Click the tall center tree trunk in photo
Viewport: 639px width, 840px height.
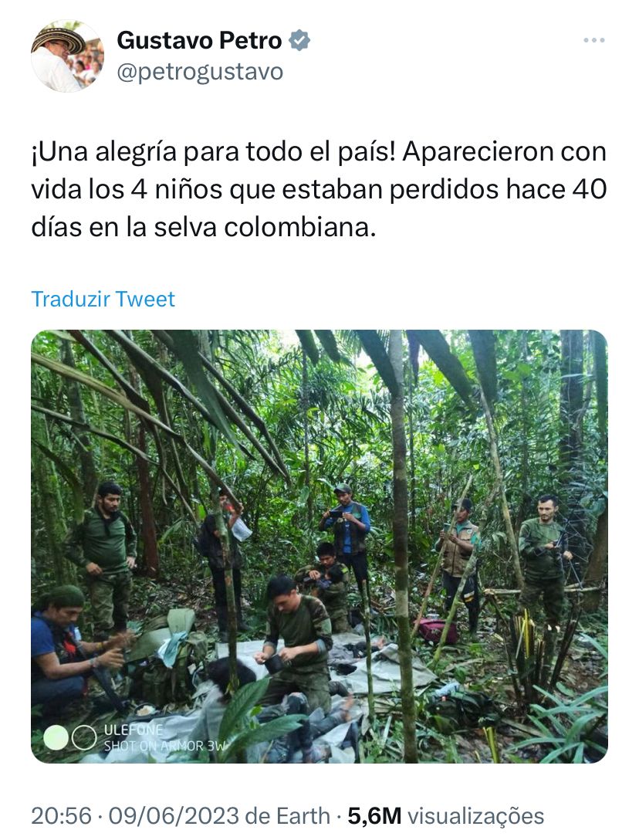pyautogui.click(x=400, y=546)
